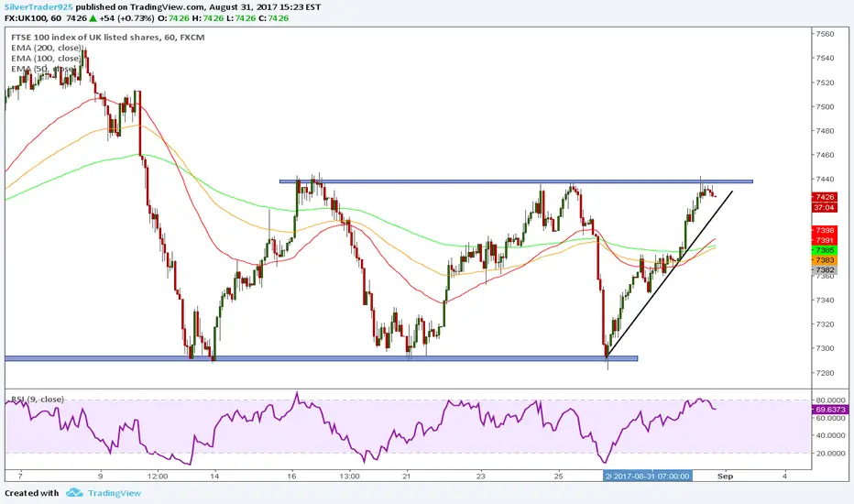Click the green up-arrow change indicator
The width and height of the screenshot is (854, 504).
click(93, 18)
